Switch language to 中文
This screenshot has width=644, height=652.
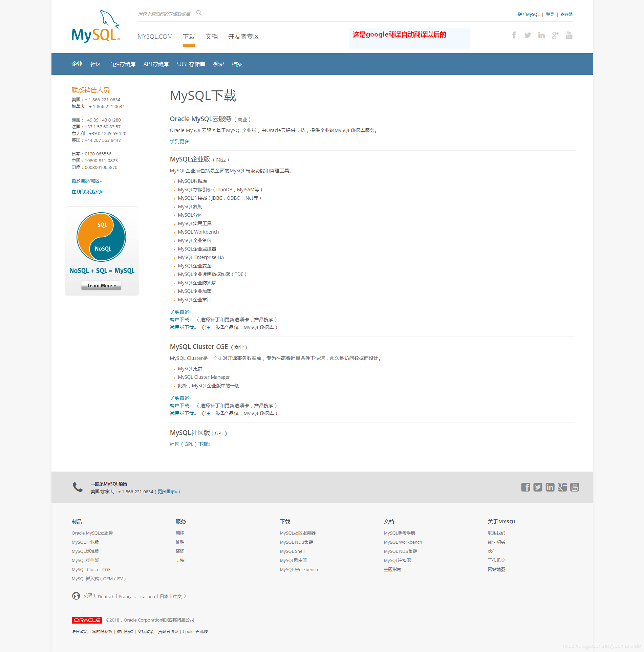click(x=177, y=596)
